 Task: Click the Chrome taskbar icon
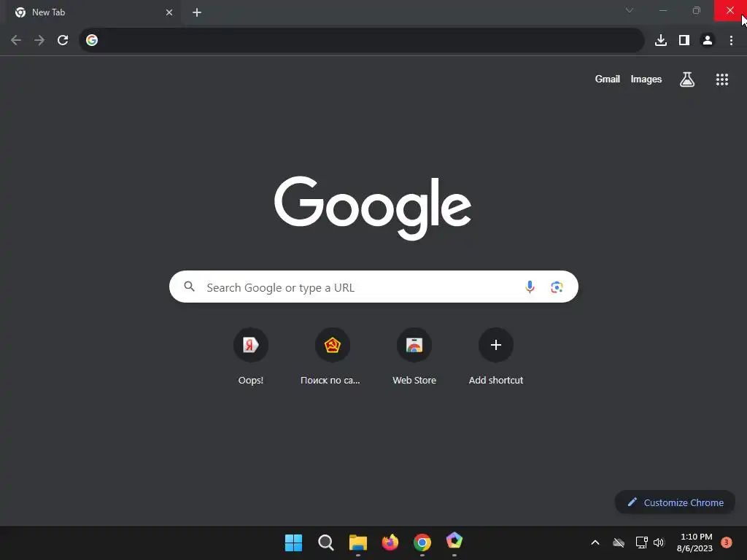(x=422, y=542)
